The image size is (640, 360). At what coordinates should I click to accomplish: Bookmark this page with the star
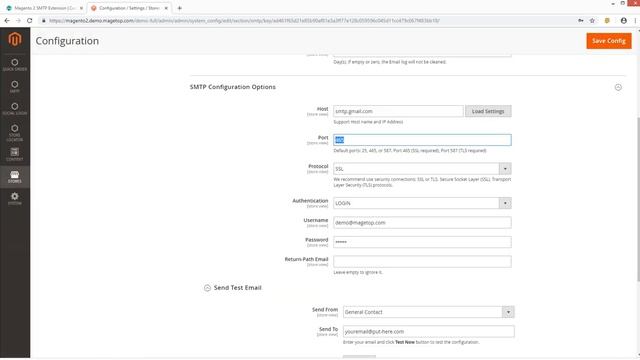[x=592, y=20]
